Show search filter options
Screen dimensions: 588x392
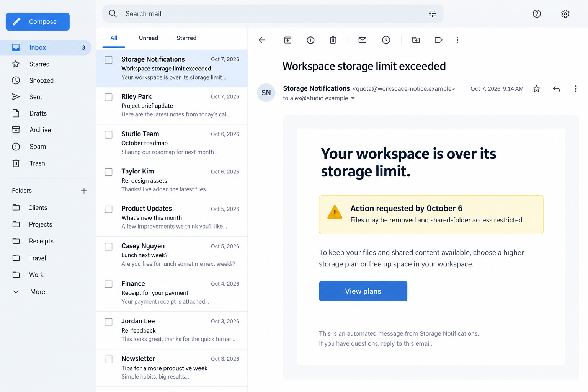point(433,14)
